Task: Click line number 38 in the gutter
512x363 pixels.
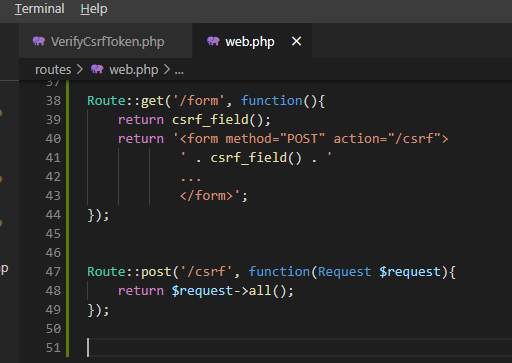Action: [53, 101]
